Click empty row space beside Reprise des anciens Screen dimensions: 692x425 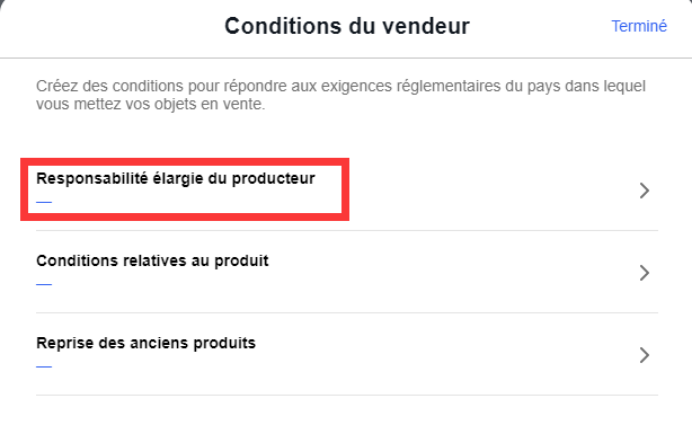[450, 355]
